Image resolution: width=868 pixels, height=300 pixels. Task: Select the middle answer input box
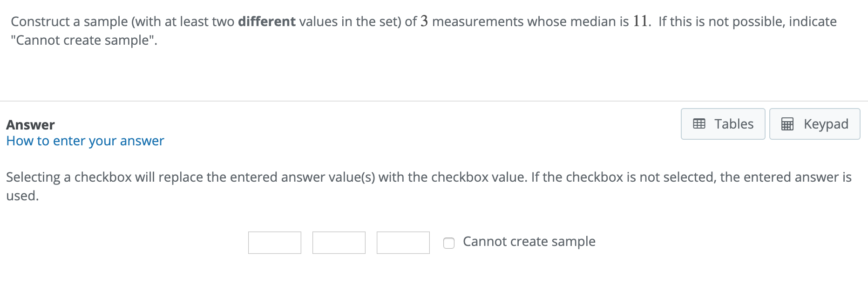point(339,242)
